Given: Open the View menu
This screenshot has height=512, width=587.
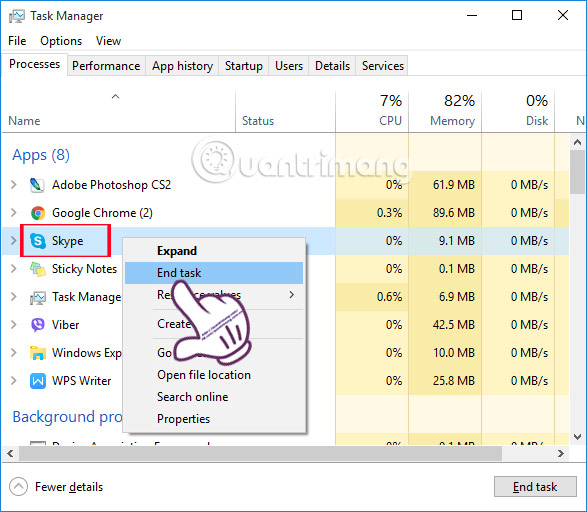Looking at the screenshot, I should [x=109, y=41].
